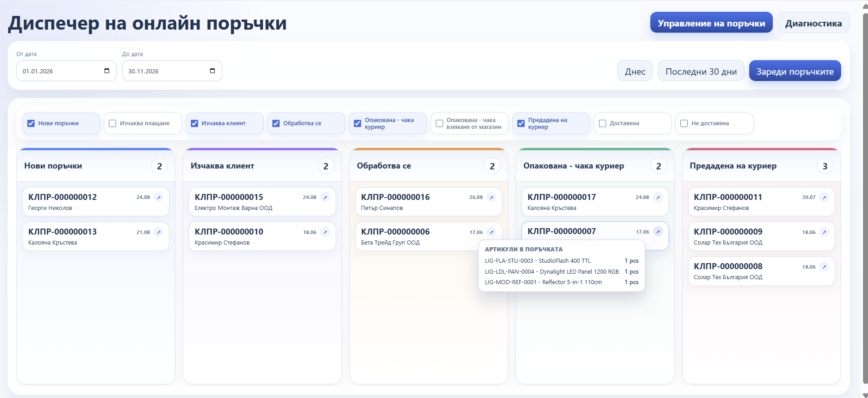Open order КЛПР-000000015 via arrow icon
Viewport: 868px width, 398px height.
coord(325,197)
